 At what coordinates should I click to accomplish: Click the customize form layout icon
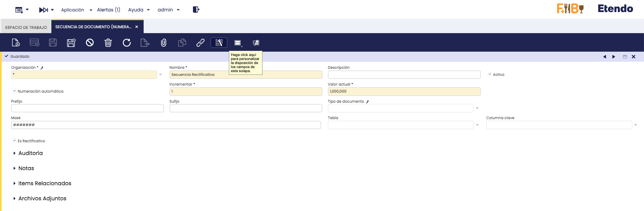219,43
